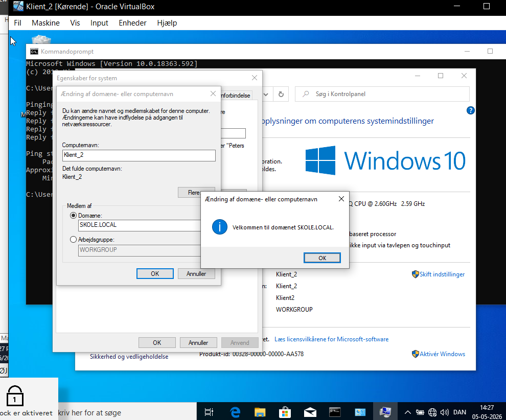
Task: Launch Microsoft Edge from the taskbar
Action: pyautogui.click(x=235, y=412)
